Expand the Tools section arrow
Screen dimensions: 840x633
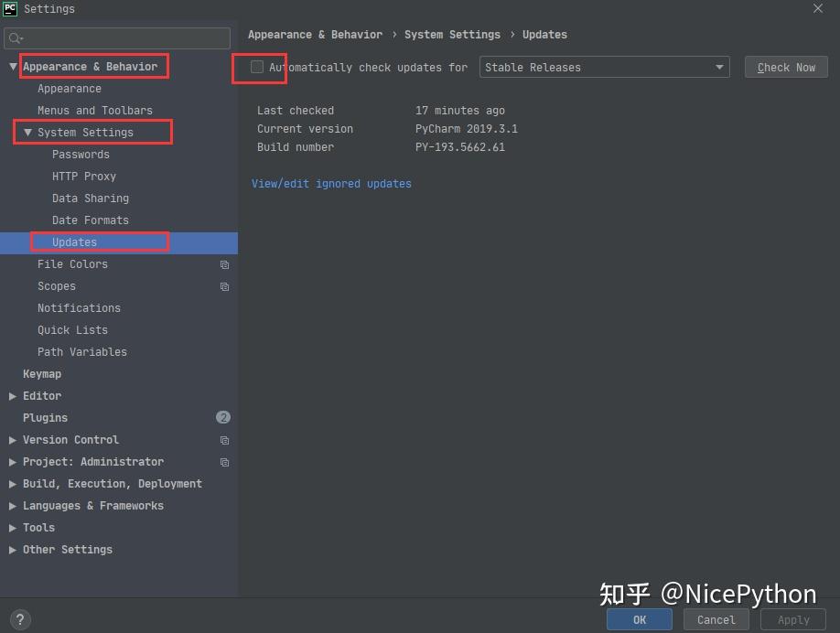point(13,528)
